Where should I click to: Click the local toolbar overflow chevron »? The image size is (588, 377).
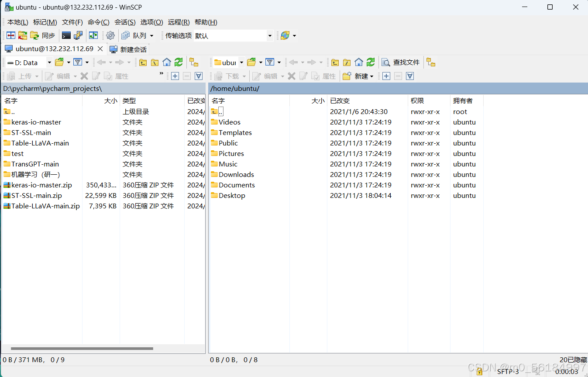162,73
